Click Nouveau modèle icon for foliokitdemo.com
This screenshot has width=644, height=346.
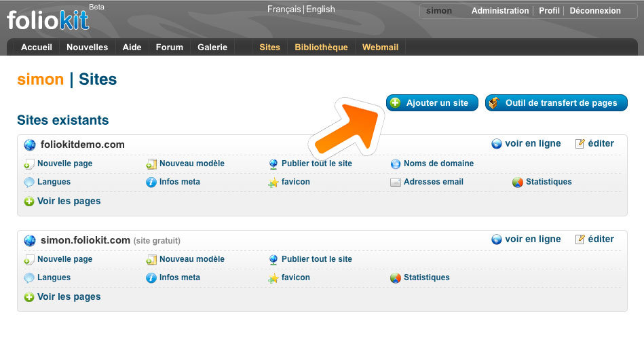pos(151,164)
